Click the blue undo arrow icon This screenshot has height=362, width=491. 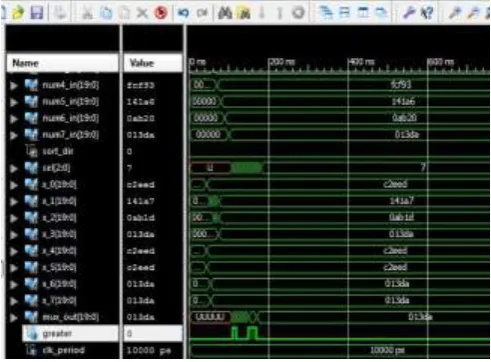pos(183,13)
